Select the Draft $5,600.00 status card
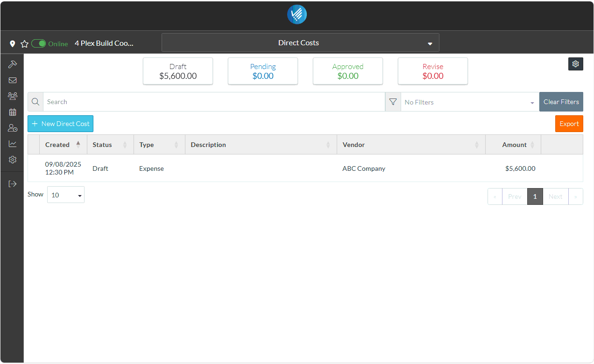 (178, 71)
